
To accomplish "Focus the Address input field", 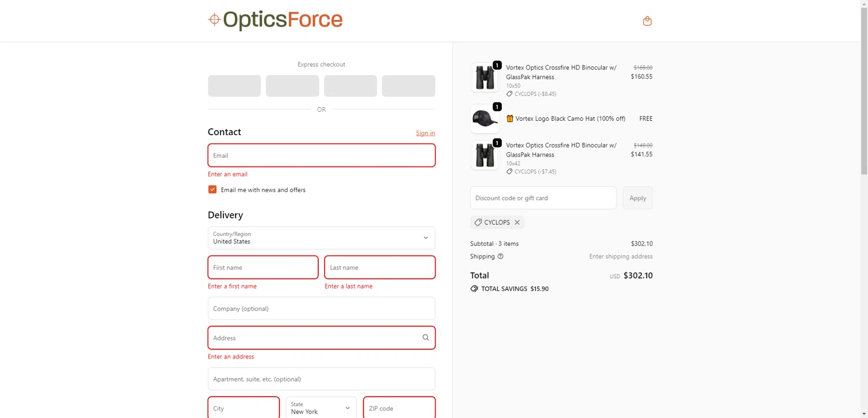I will pos(321,338).
